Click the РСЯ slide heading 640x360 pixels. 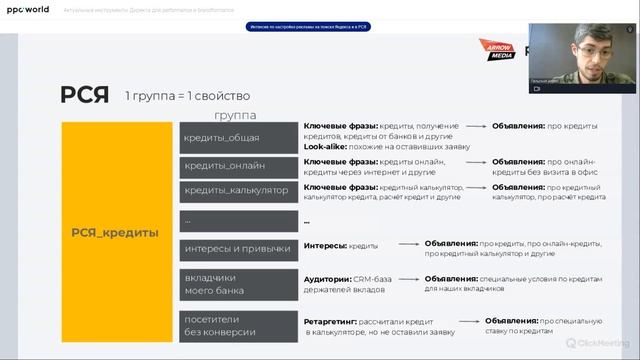click(x=84, y=95)
